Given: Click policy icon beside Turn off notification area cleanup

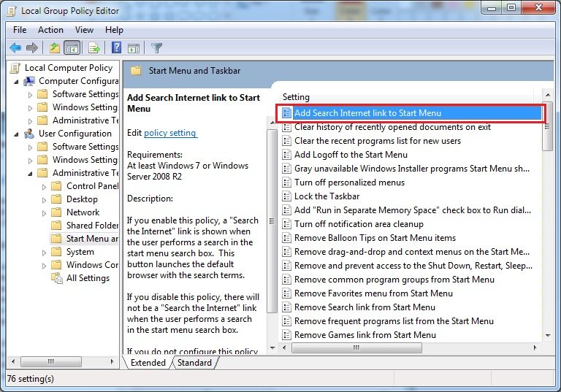Looking at the screenshot, I should tap(286, 224).
